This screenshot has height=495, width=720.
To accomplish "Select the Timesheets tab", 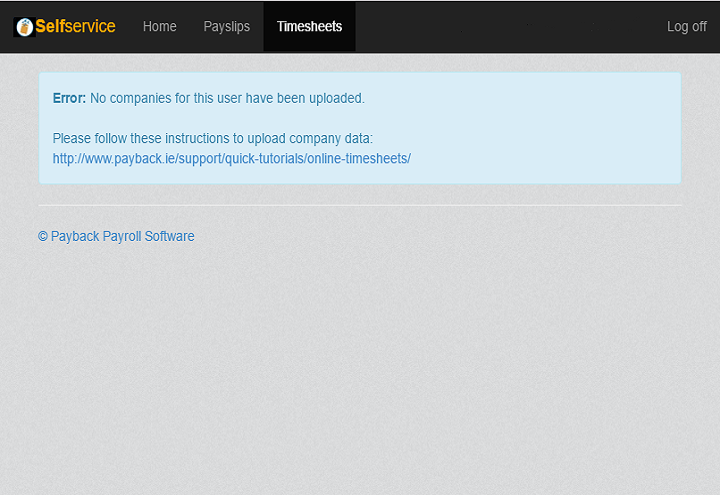I will [x=309, y=27].
